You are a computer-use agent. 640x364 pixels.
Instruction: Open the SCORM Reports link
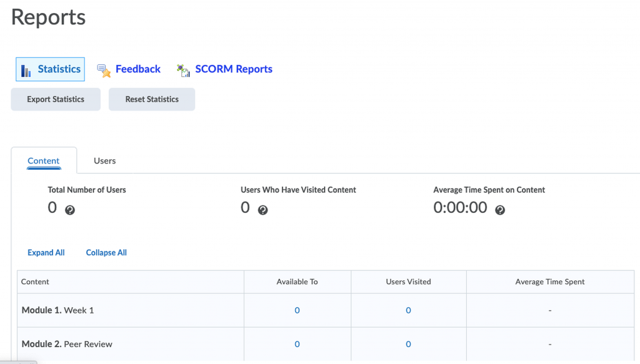234,69
